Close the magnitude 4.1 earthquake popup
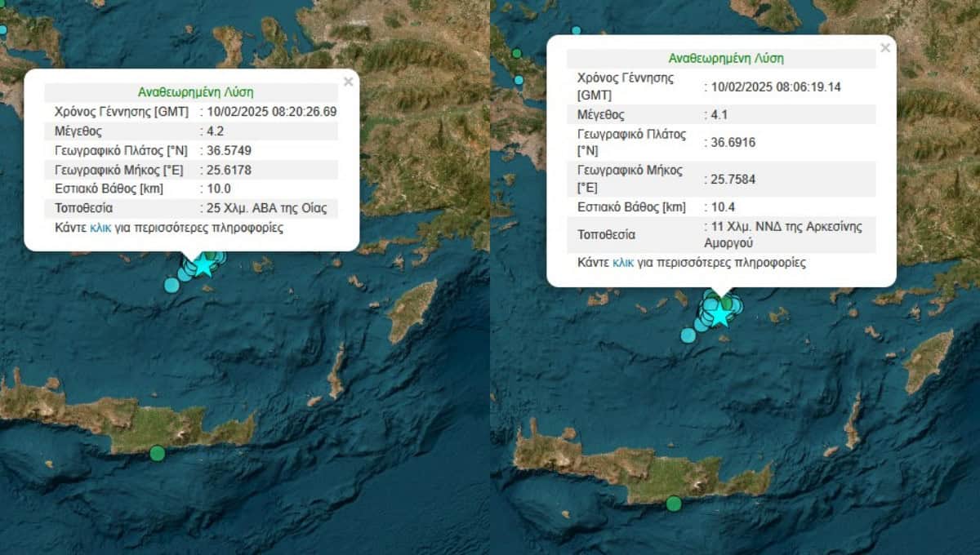The image size is (980, 555). click(884, 48)
